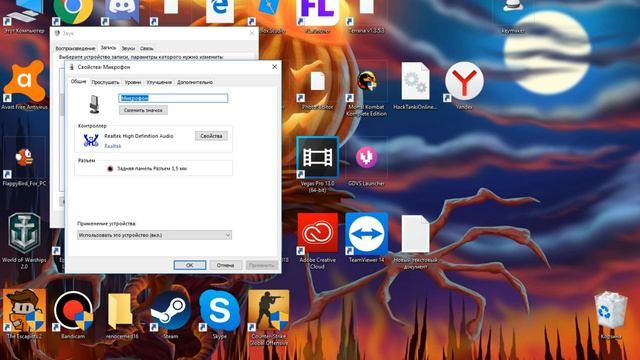The width and height of the screenshot is (640, 360).
Task: Open controller Свойства button
Action: (x=211, y=136)
